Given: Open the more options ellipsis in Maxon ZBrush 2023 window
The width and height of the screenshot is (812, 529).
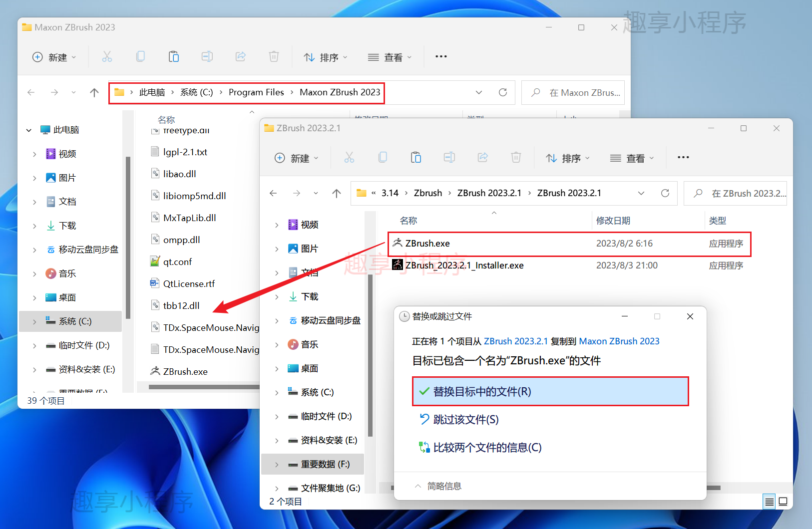Looking at the screenshot, I should (x=441, y=56).
